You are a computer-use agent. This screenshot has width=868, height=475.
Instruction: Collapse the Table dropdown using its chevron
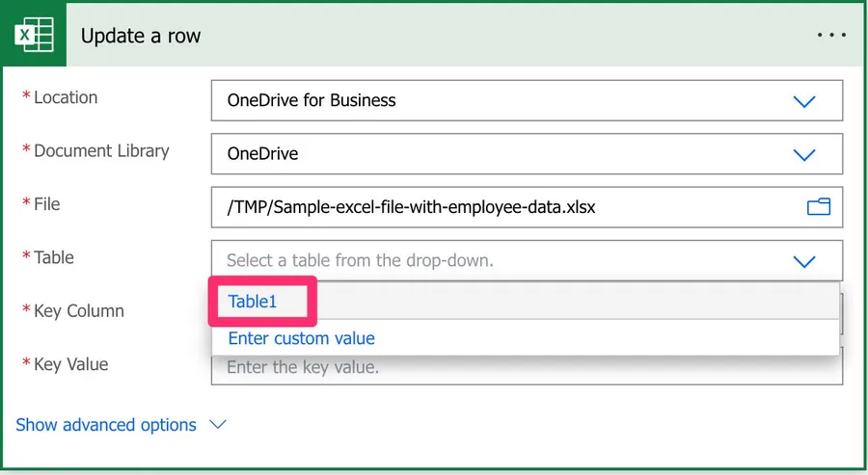tap(803, 261)
